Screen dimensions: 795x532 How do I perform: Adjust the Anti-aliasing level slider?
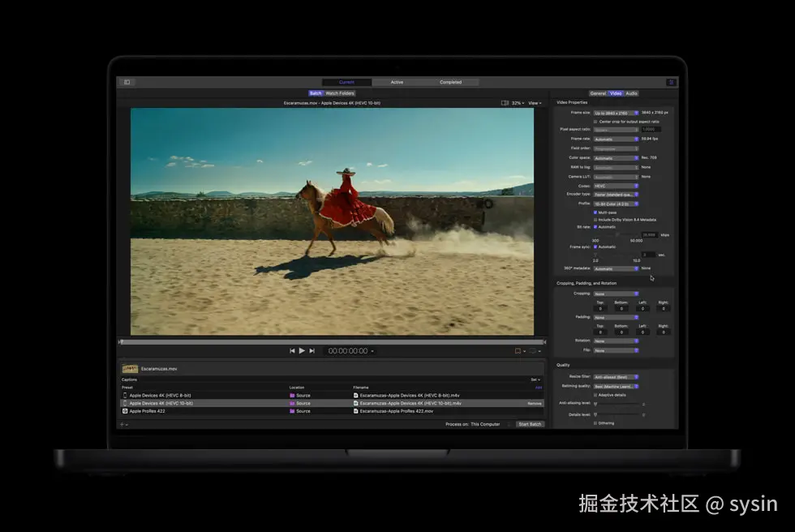[x=617, y=404]
